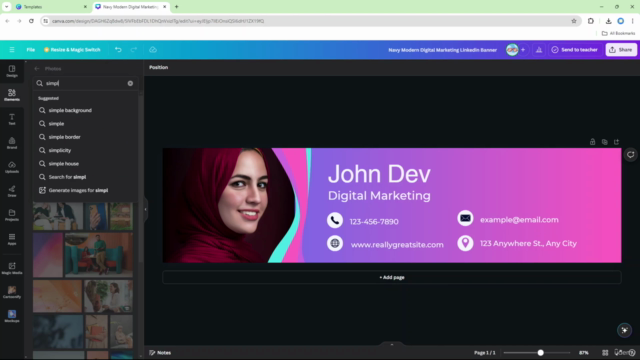Open Magic Media in sidebar
Image resolution: width=640 pixels, height=360 pixels.
pyautogui.click(x=12, y=268)
